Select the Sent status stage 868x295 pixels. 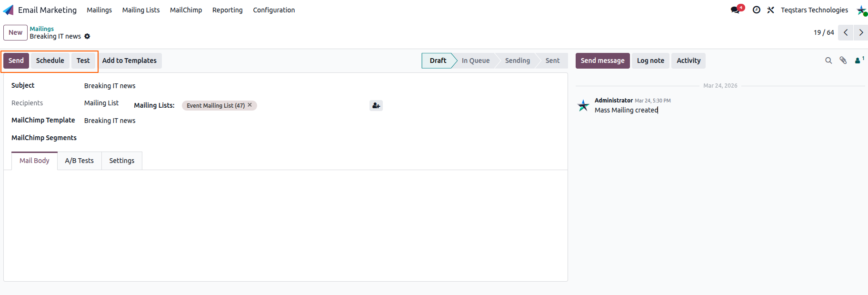pyautogui.click(x=552, y=61)
